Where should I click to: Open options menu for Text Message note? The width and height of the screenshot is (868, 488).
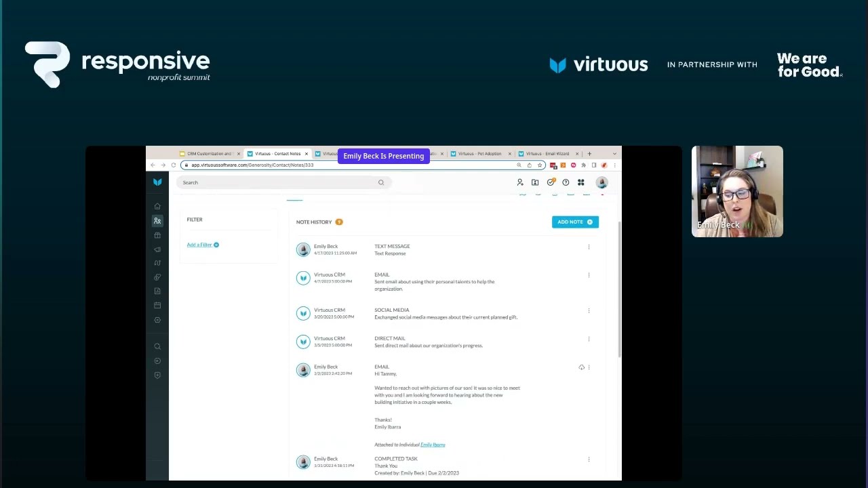[589, 247]
